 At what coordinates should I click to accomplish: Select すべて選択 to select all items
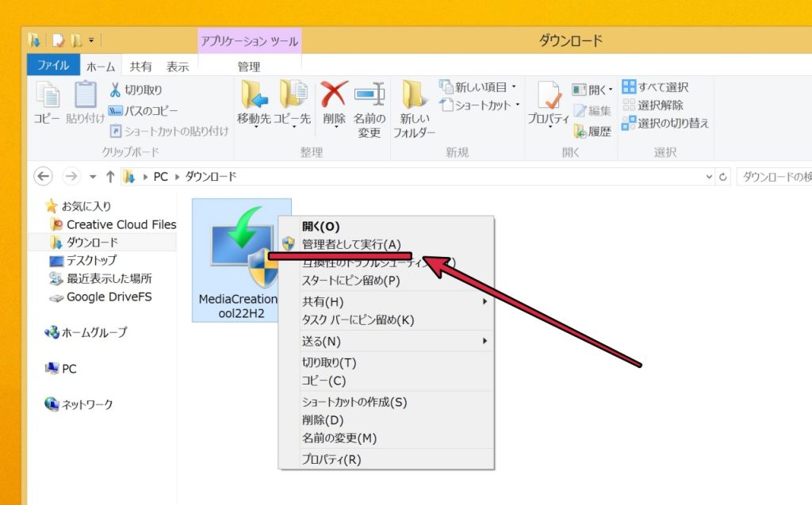coord(659,87)
